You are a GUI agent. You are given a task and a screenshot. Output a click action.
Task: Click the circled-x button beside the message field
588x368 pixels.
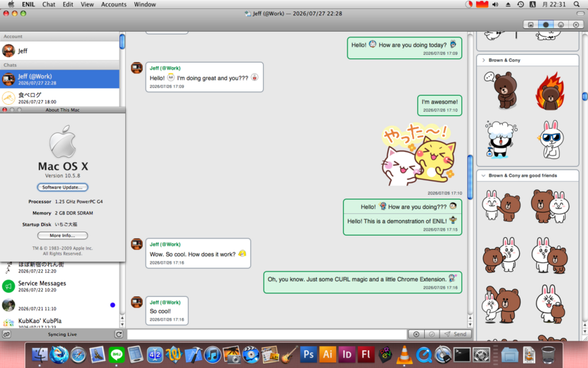coord(416,334)
